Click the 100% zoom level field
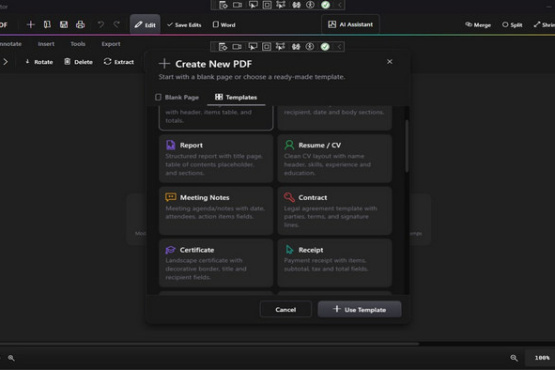Screen dimensions: 555x370 (541, 358)
